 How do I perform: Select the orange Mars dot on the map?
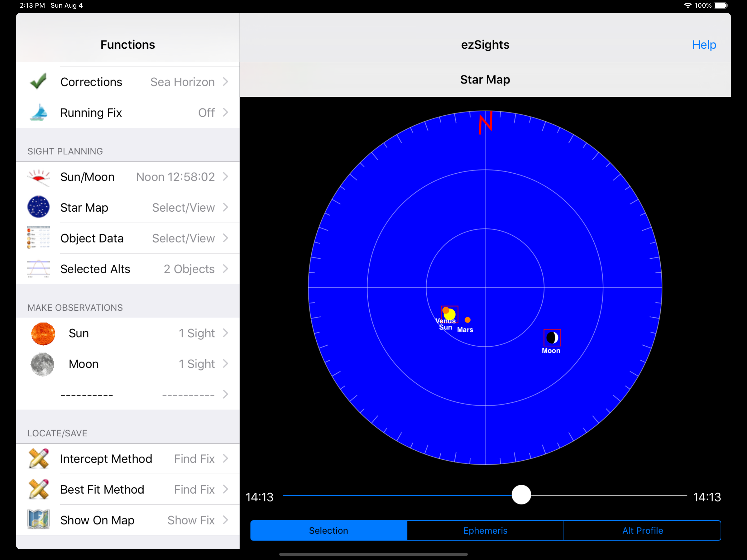(467, 320)
